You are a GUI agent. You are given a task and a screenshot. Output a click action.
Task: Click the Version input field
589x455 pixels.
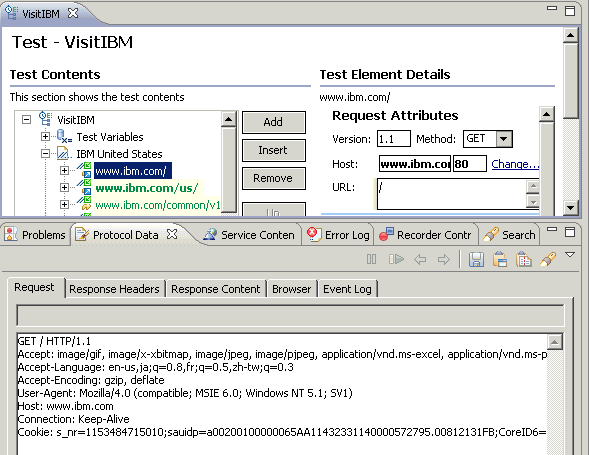tap(393, 139)
